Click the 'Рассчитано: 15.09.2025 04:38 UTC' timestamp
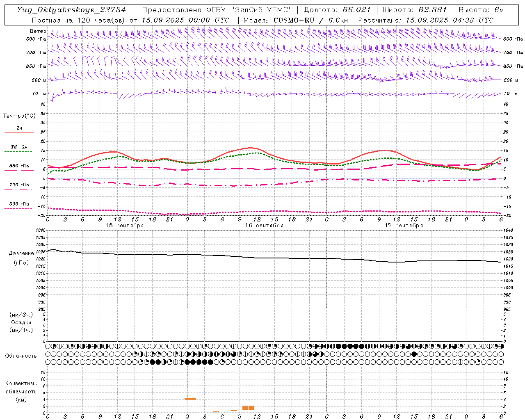 pyautogui.click(x=425, y=20)
